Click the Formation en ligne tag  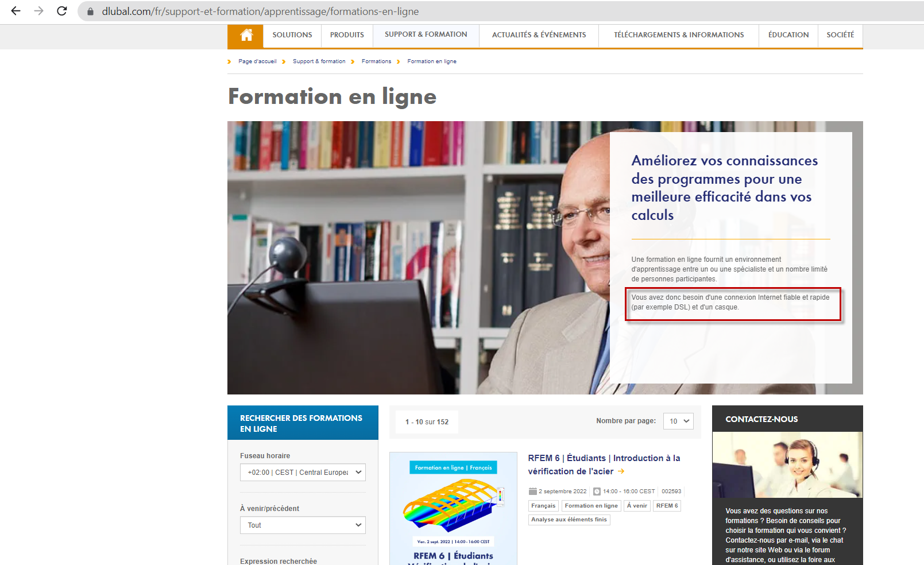click(591, 506)
